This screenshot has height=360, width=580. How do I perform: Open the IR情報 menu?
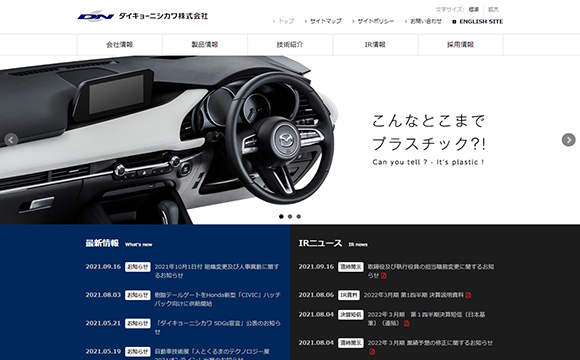click(x=375, y=45)
